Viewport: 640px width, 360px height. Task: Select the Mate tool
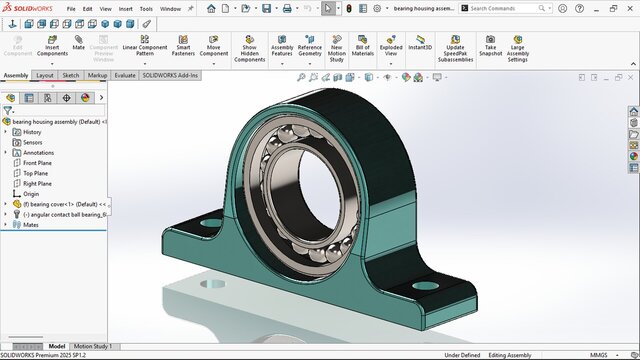point(78,43)
